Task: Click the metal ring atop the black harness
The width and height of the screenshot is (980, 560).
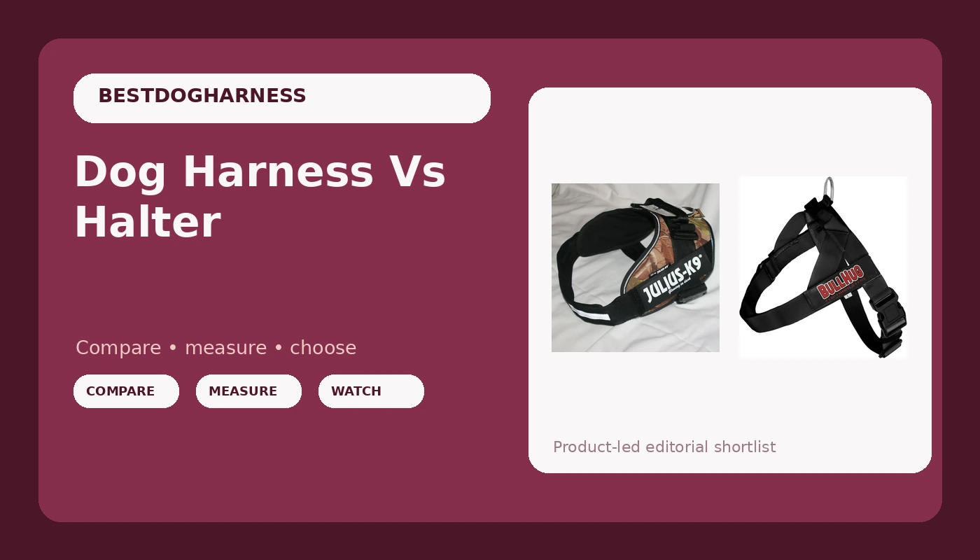Action: click(829, 188)
